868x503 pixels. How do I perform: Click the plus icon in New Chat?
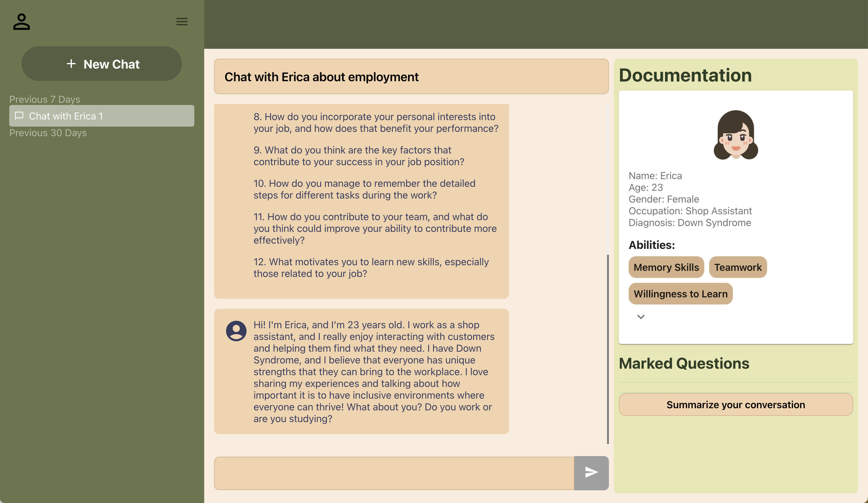click(x=71, y=64)
